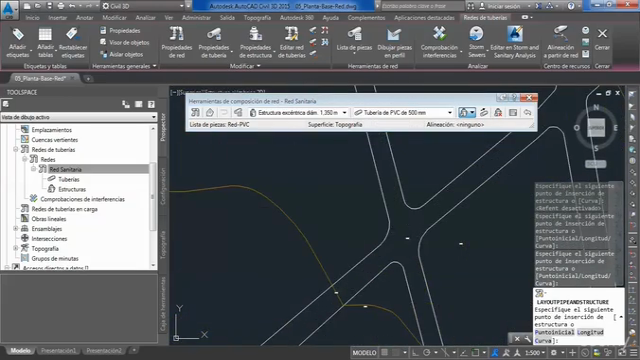Click Añadir tablas icon
Screen dimensions: 640x360
[45, 34]
